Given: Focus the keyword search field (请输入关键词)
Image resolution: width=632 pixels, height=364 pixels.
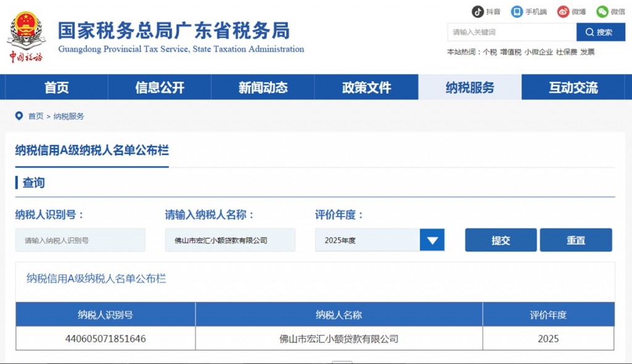Looking at the screenshot, I should click(512, 32).
